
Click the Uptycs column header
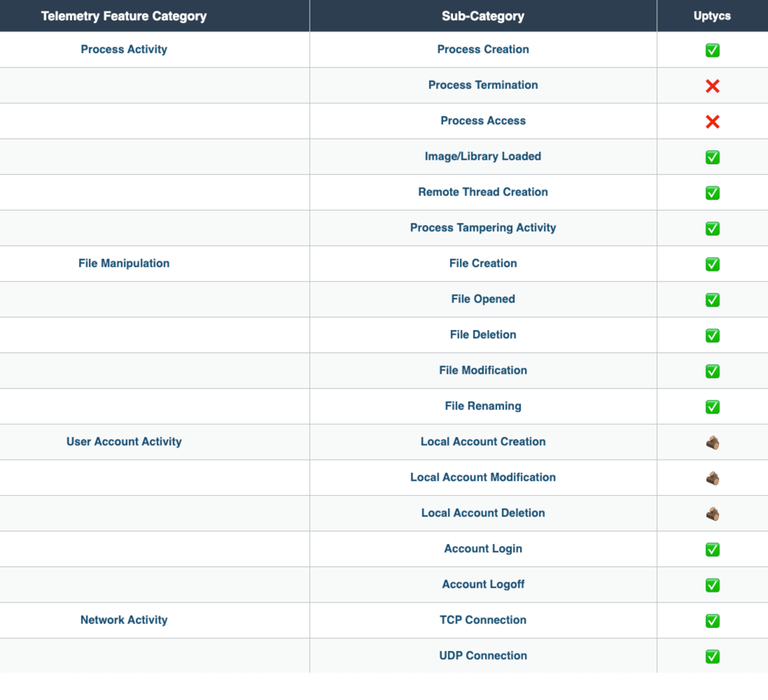(712, 16)
